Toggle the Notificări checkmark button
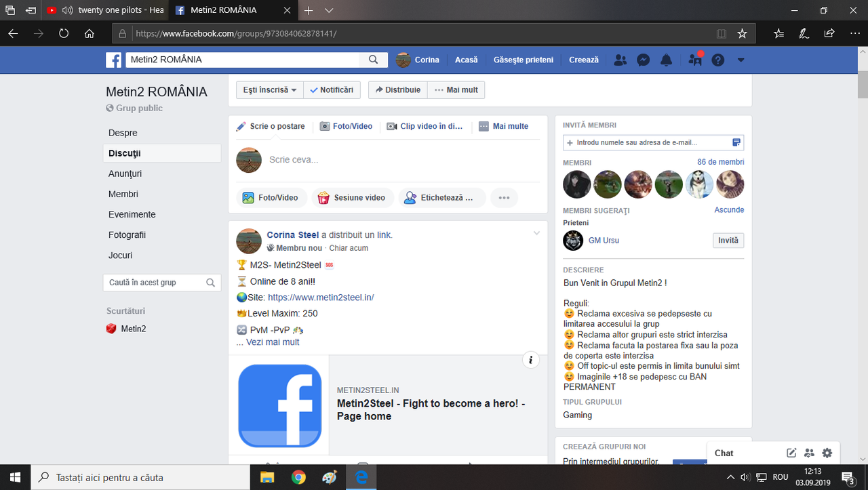This screenshot has width=868, height=490. 332,89
